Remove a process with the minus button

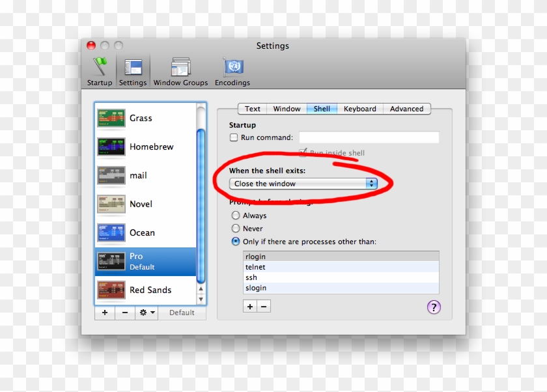264,307
